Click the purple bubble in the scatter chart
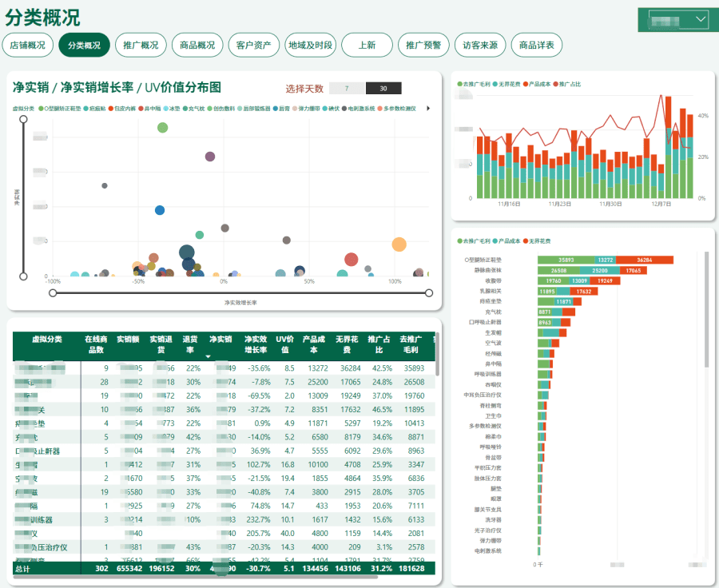719x588 pixels. coord(210,157)
